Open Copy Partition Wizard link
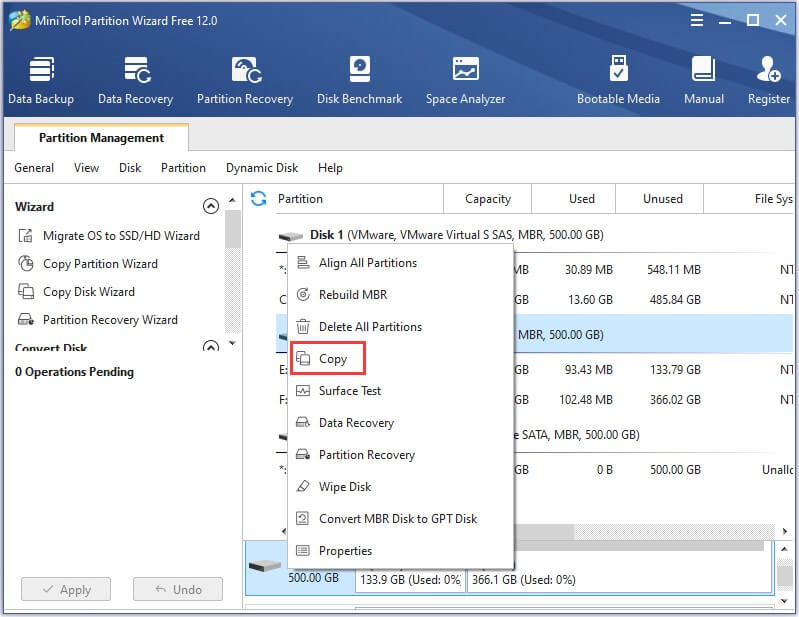The width and height of the screenshot is (799, 617). [x=100, y=263]
